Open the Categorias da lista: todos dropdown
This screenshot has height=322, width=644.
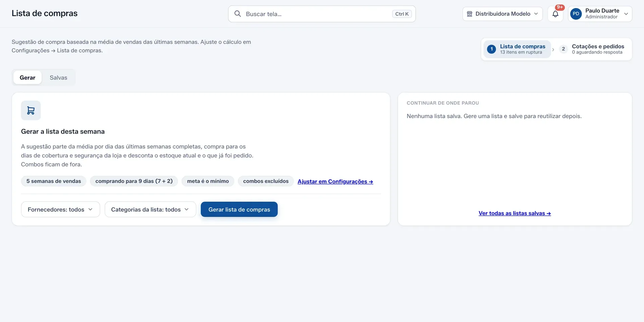coord(150,209)
